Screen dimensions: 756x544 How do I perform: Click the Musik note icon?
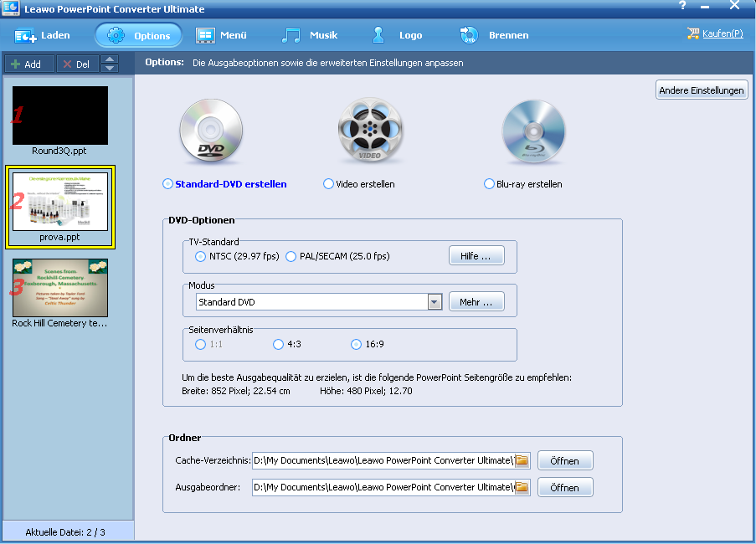(x=291, y=35)
